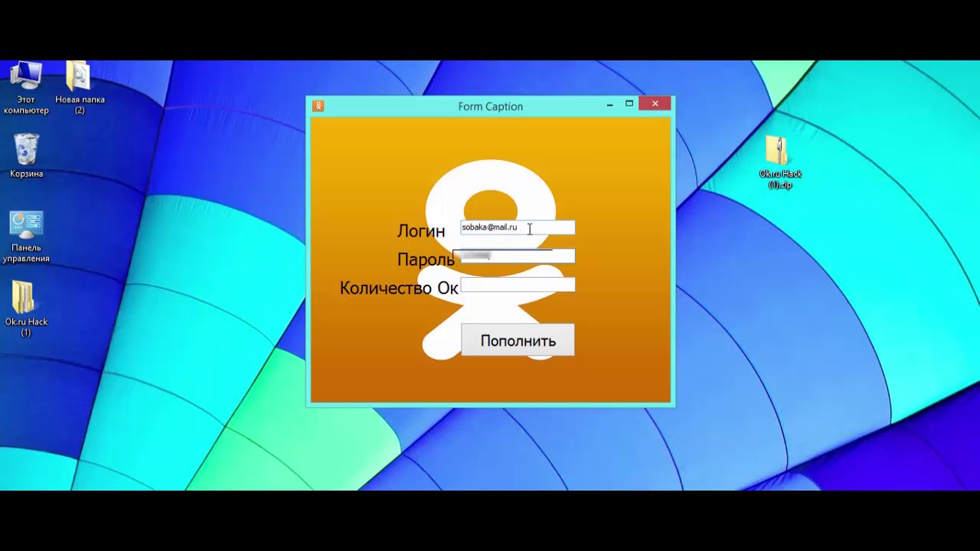Focus the Пароль input field
The width and height of the screenshot is (980, 551).
pos(518,256)
